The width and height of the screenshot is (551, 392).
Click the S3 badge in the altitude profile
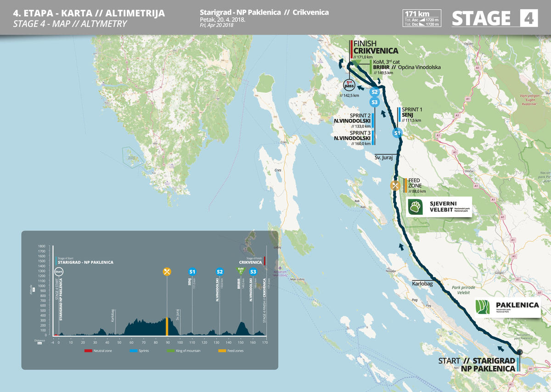click(253, 271)
